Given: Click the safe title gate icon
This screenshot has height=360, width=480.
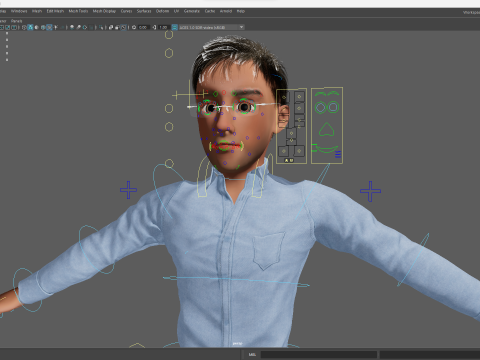Looking at the screenshot, I should coord(14,27).
